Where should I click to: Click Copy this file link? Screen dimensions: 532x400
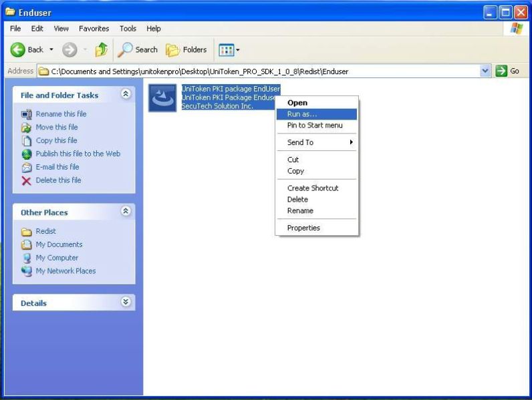point(56,140)
